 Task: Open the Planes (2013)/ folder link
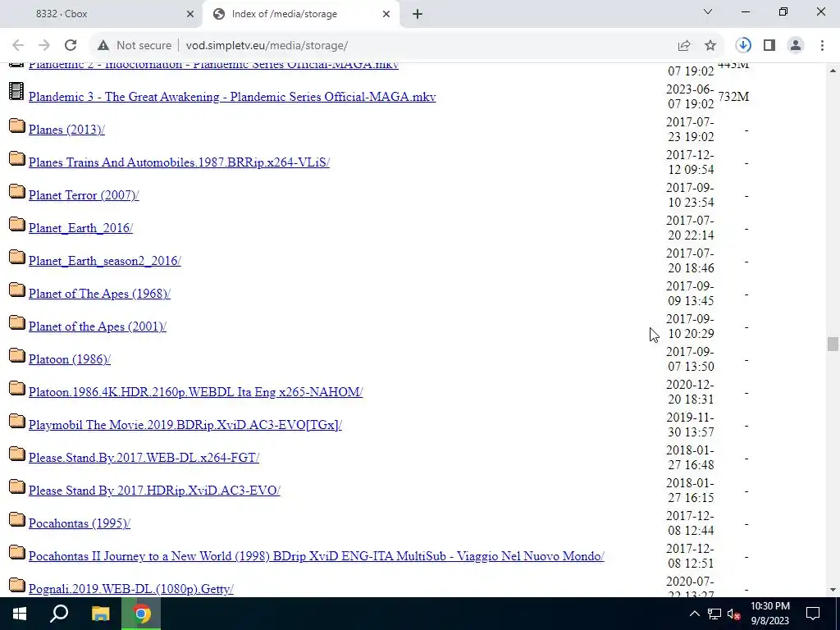tap(66, 130)
